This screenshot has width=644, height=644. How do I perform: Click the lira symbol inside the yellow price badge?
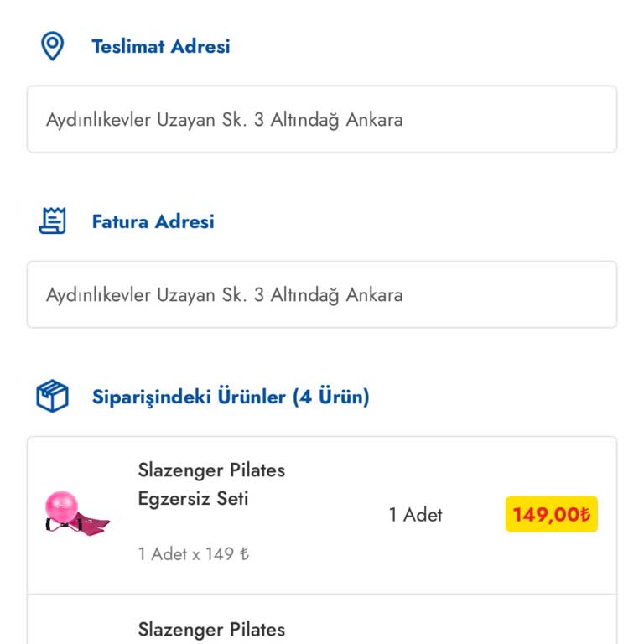pyautogui.click(x=585, y=514)
